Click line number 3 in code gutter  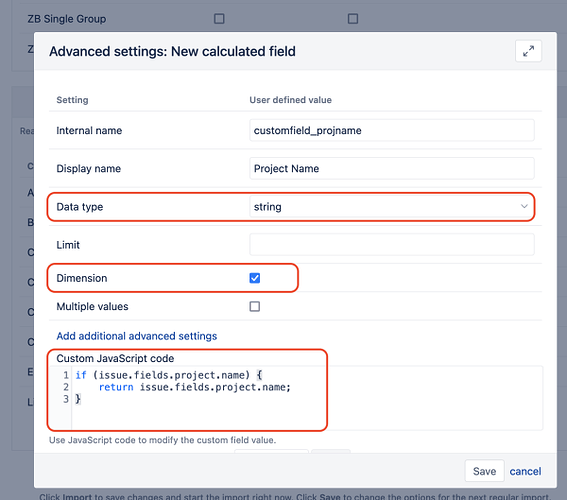point(66,399)
